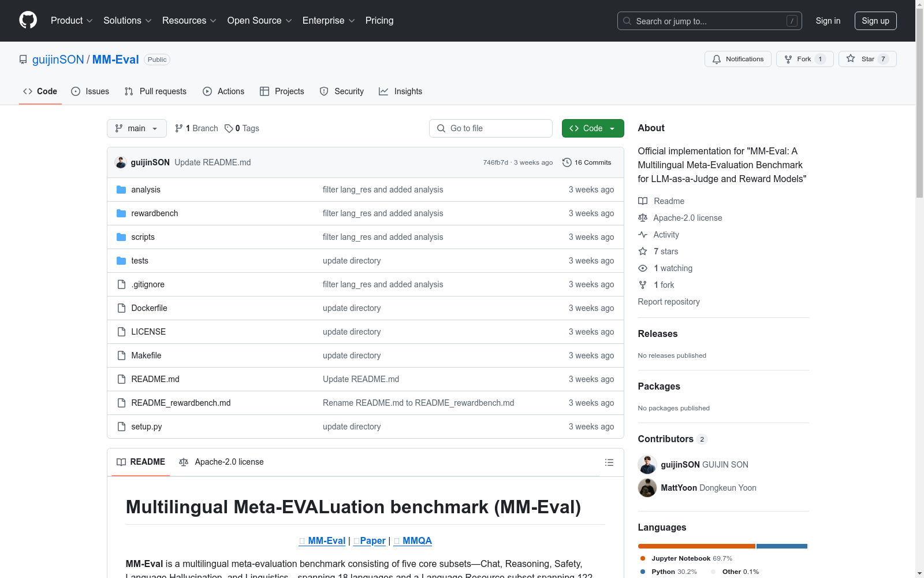
Task: Click the LICENSE file icon
Action: click(x=121, y=332)
